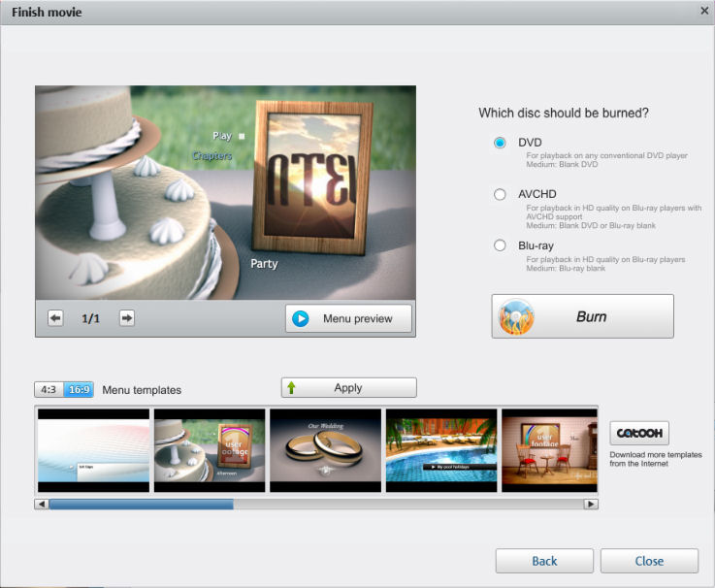Open Menu preview playback

[348, 318]
